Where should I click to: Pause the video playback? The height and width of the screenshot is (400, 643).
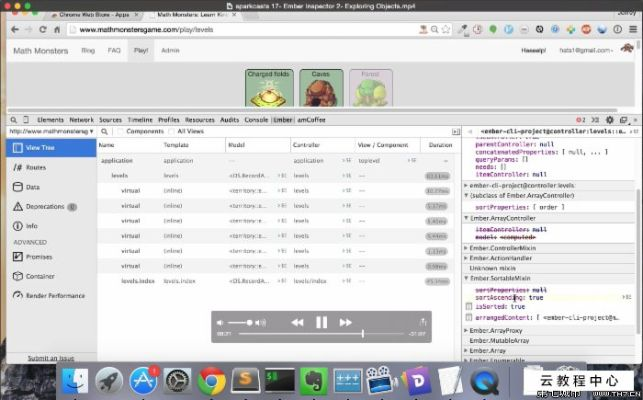click(x=322, y=322)
